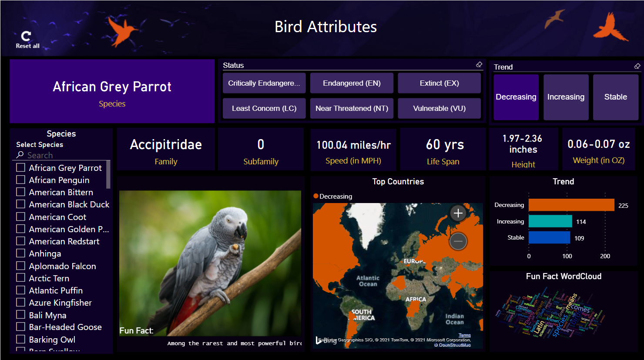The image size is (644, 360).
Task: Tick the American Bittern checkbox
Action: point(20,192)
